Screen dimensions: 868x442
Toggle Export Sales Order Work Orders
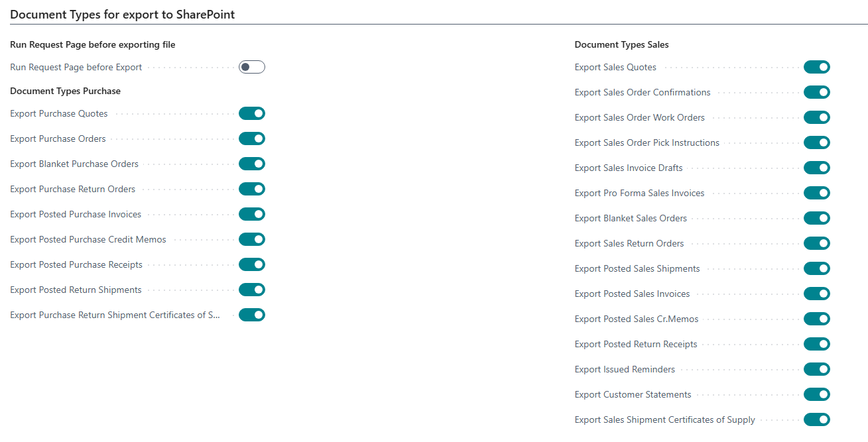[816, 117]
